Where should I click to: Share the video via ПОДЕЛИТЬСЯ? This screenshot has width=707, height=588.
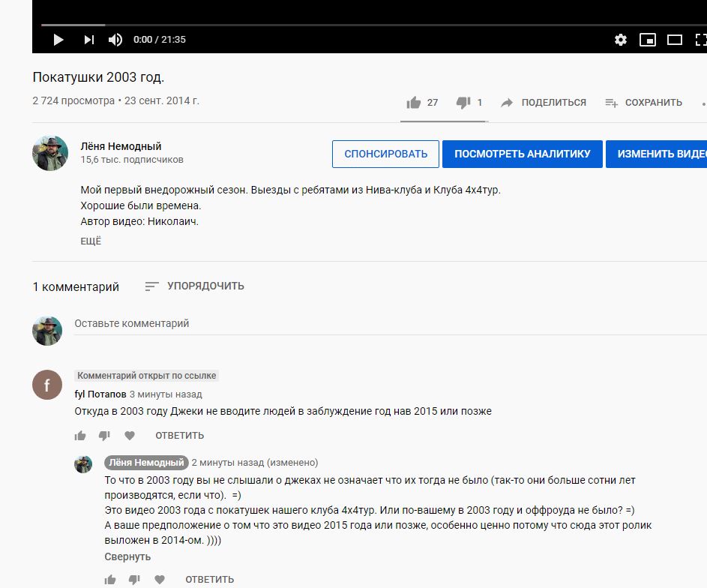[x=544, y=103]
